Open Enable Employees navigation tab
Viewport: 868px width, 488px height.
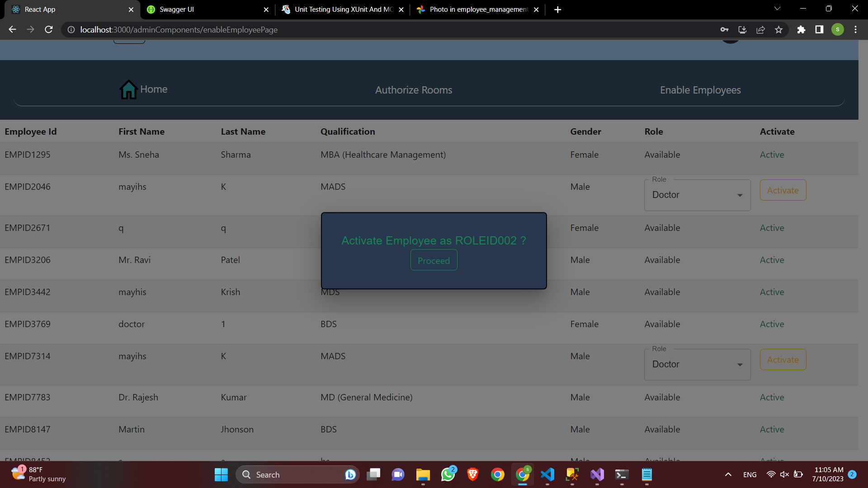pyautogui.click(x=700, y=90)
